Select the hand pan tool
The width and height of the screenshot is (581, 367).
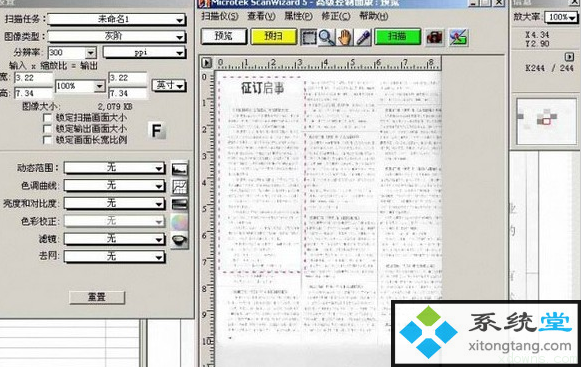click(x=345, y=37)
